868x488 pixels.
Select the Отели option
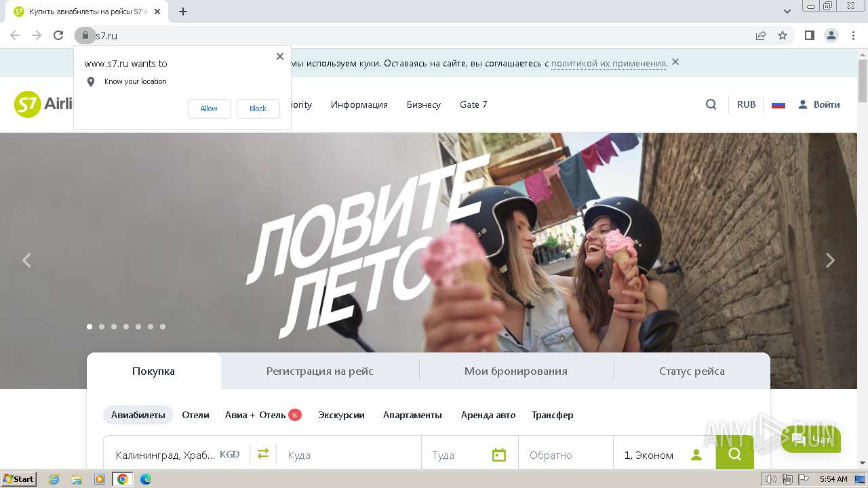(195, 415)
